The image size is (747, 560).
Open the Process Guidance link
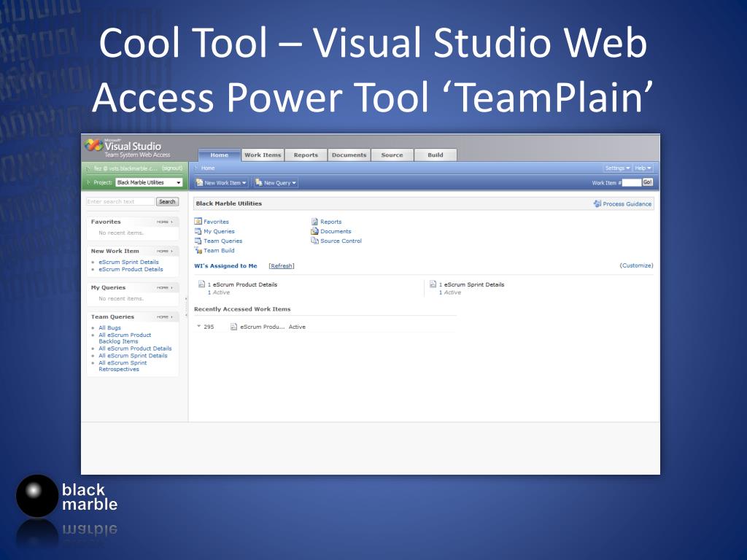click(627, 204)
